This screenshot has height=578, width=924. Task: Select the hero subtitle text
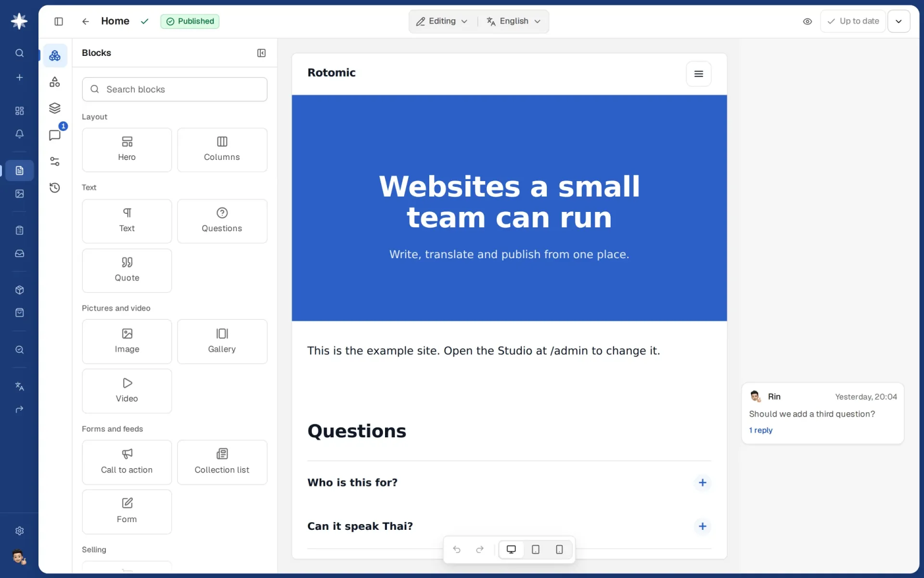click(509, 254)
